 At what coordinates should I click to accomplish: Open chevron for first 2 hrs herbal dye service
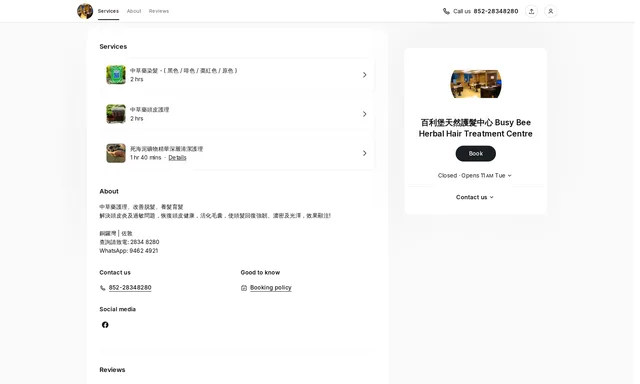point(364,75)
